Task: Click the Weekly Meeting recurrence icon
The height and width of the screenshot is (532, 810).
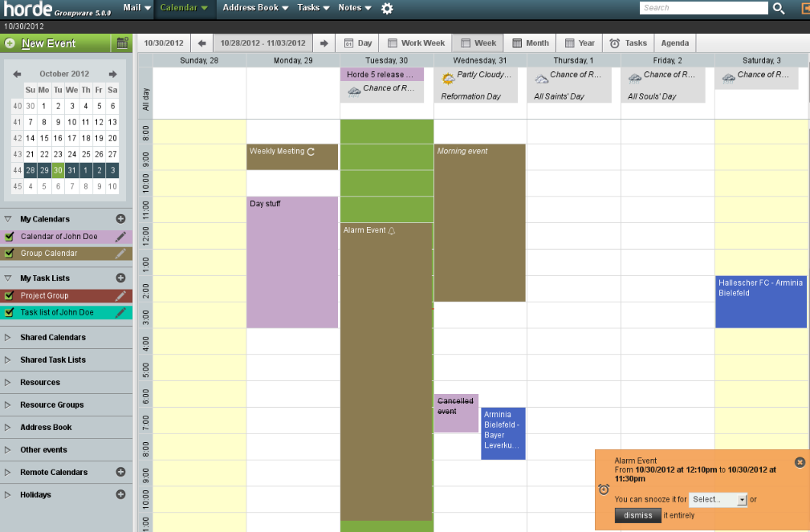Action: click(311, 152)
